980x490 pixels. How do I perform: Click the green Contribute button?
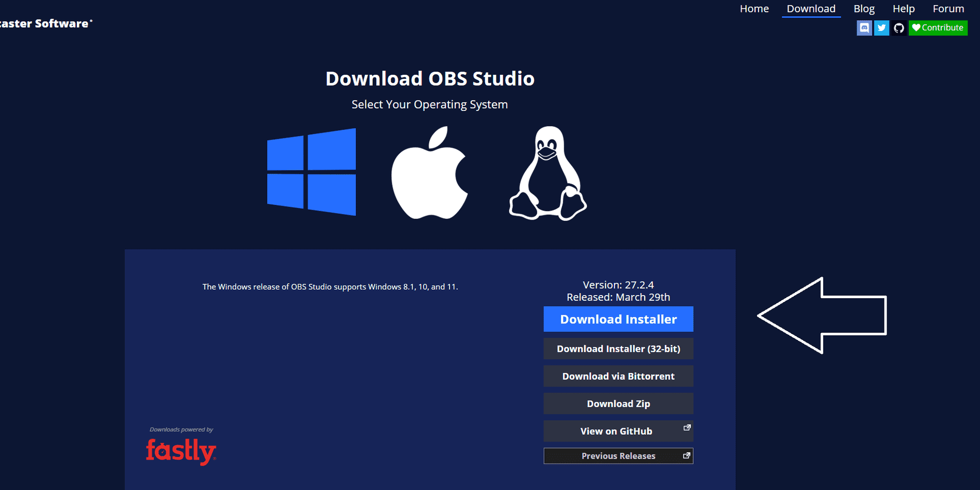point(938,28)
